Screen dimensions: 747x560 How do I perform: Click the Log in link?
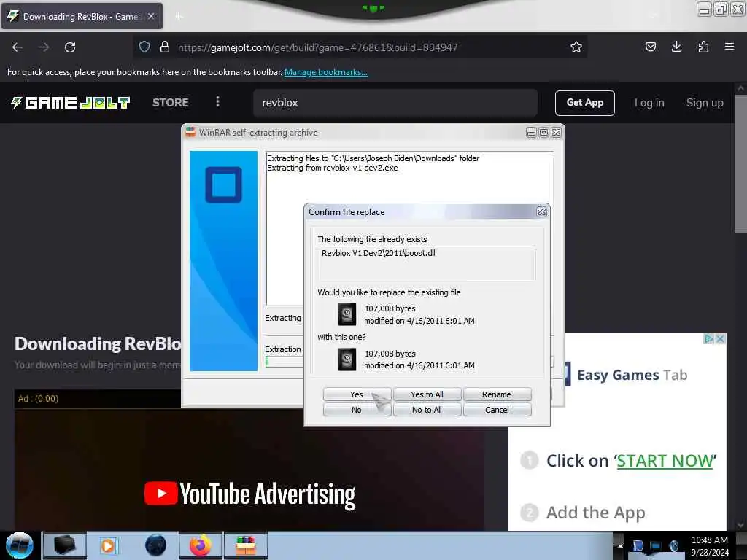click(x=649, y=103)
